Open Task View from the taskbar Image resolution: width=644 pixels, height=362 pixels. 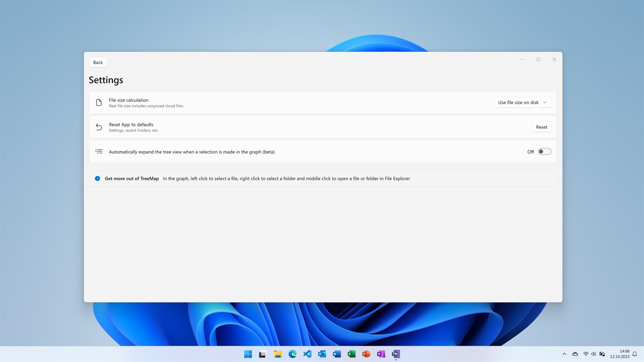pos(263,354)
